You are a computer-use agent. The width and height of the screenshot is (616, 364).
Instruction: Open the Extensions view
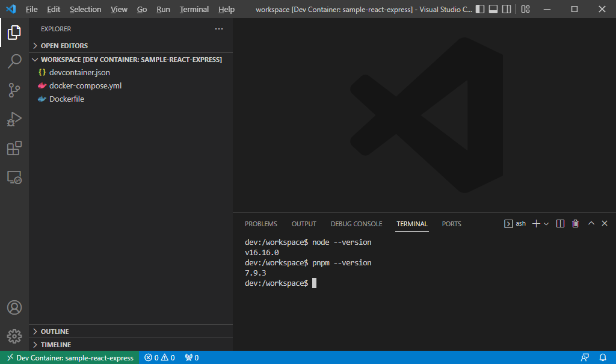[x=14, y=148]
